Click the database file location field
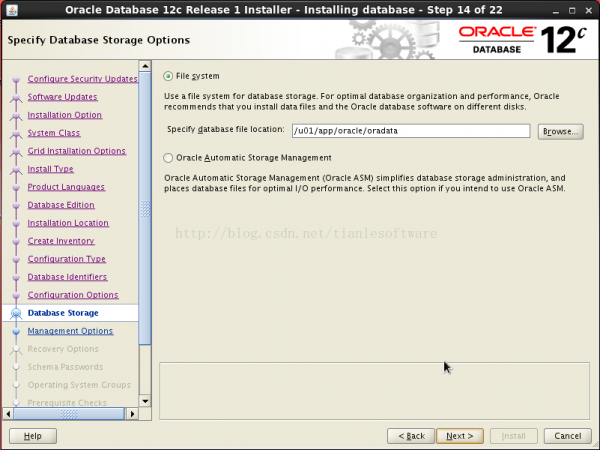600x450 pixels. pyautogui.click(x=411, y=131)
